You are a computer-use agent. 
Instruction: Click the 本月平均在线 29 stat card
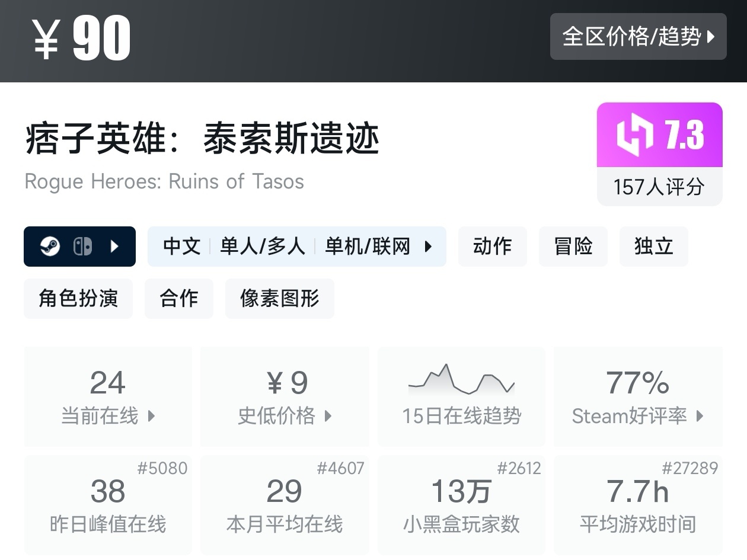coord(285,504)
